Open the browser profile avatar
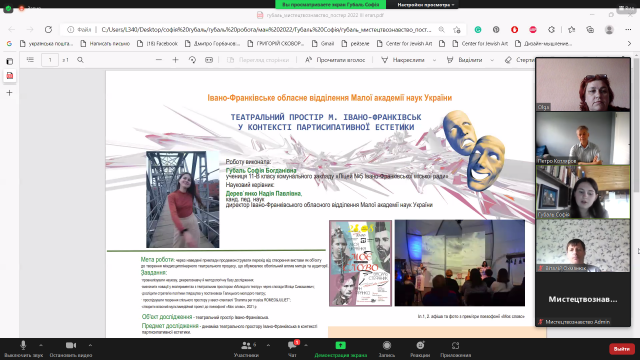Screen dimensions: 640x360 609,29
